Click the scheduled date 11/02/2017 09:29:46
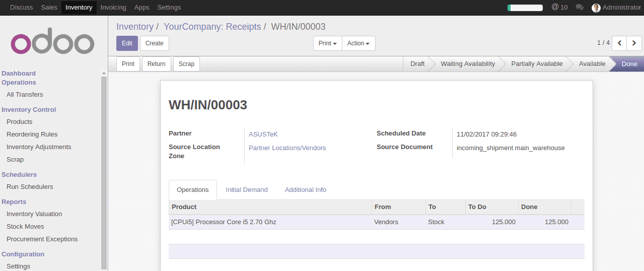This screenshot has width=644, height=271. pos(486,134)
